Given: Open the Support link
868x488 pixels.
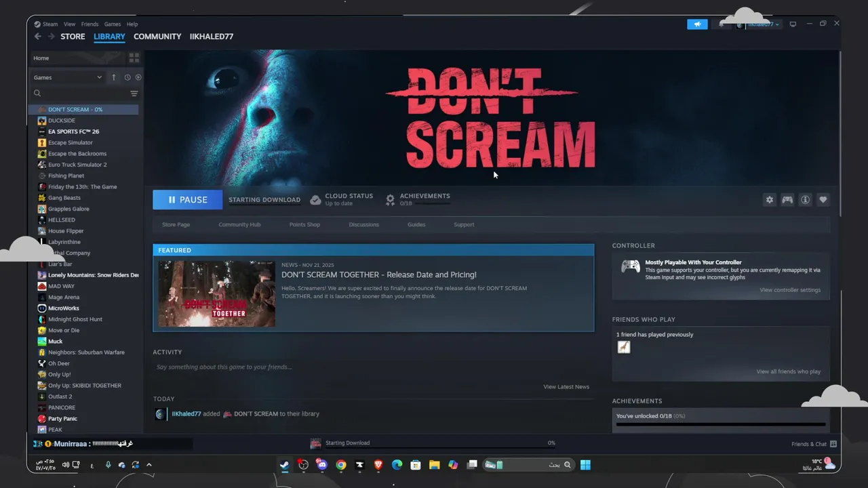Looking at the screenshot, I should coord(464,224).
